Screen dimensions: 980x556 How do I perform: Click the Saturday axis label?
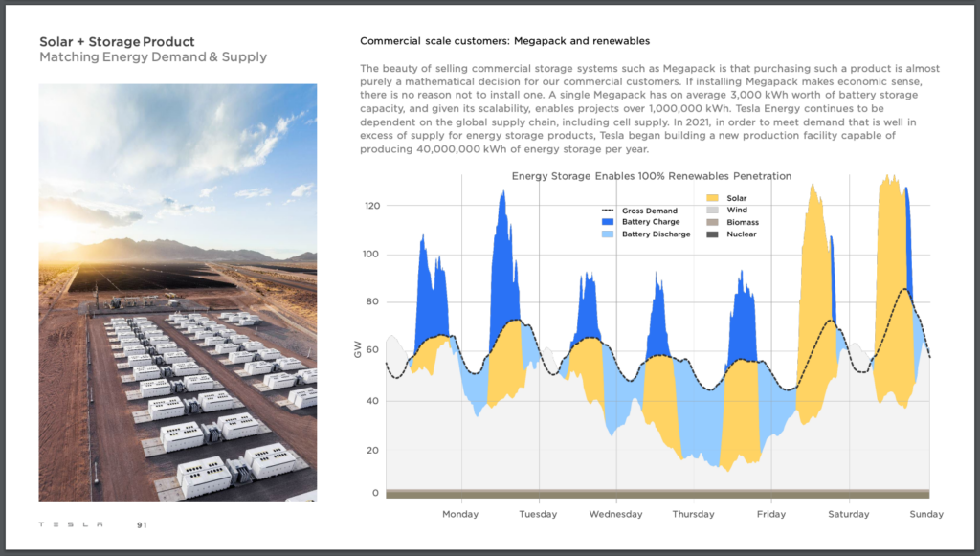pos(849,514)
